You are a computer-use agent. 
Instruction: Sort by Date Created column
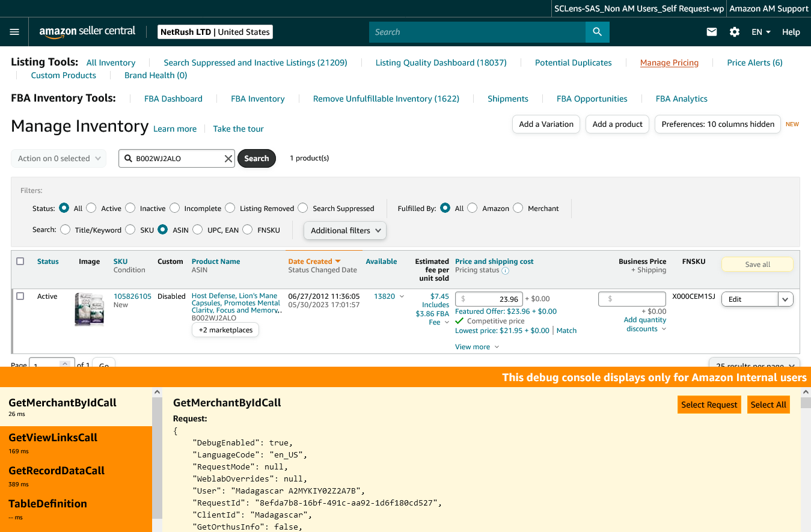314,261
